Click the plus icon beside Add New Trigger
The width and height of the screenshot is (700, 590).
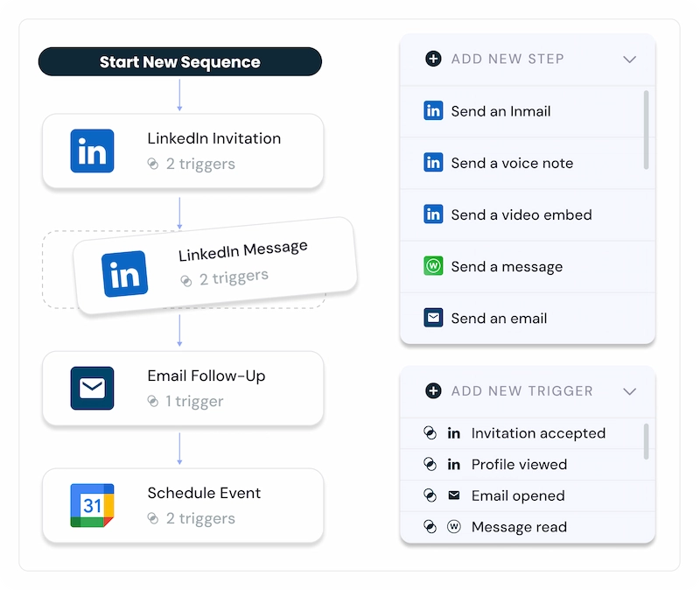pyautogui.click(x=433, y=390)
